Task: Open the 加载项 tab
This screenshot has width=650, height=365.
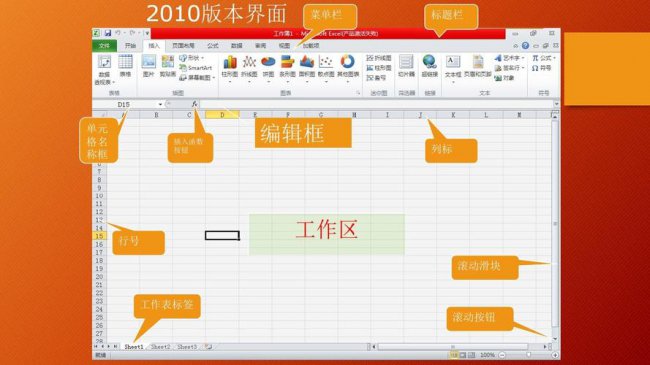Action: 310,46
